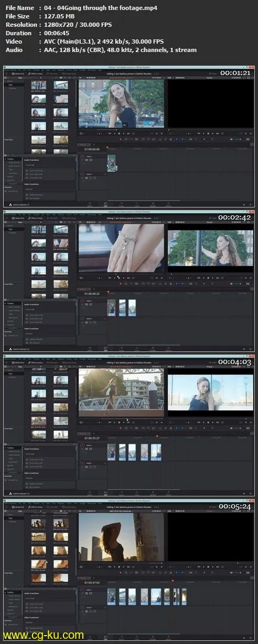The height and width of the screenshot is (644, 258).
Task: Open project settings gear in 00:04:03 frame
Action: point(250,493)
